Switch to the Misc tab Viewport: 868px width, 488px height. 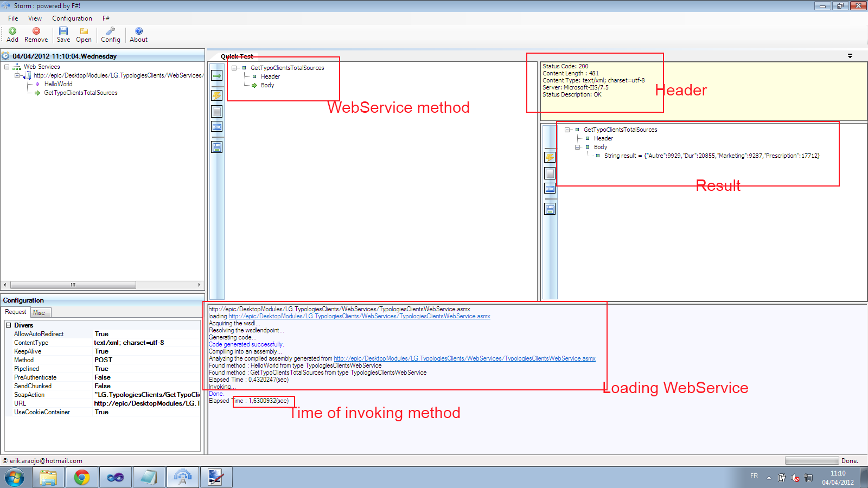[39, 313]
